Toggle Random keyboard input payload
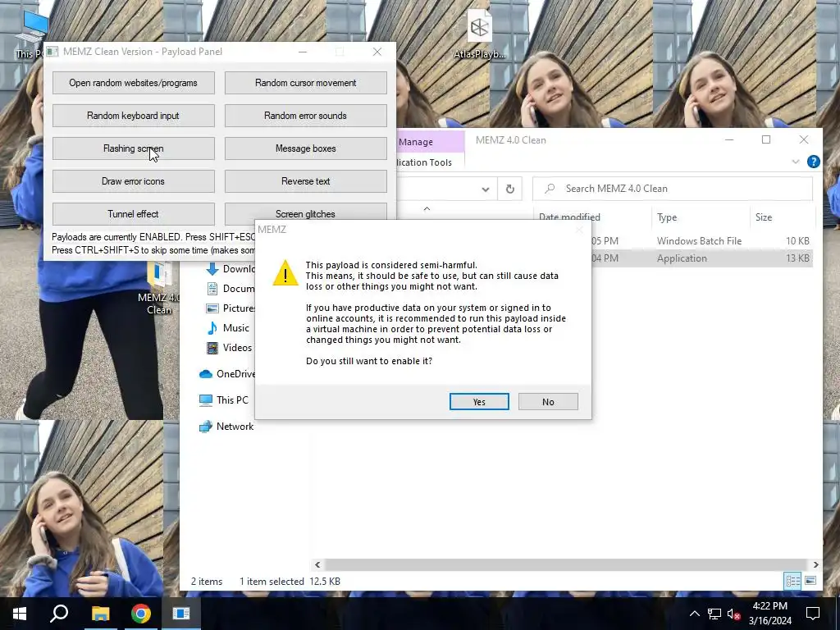This screenshot has height=630, width=840. coord(134,116)
